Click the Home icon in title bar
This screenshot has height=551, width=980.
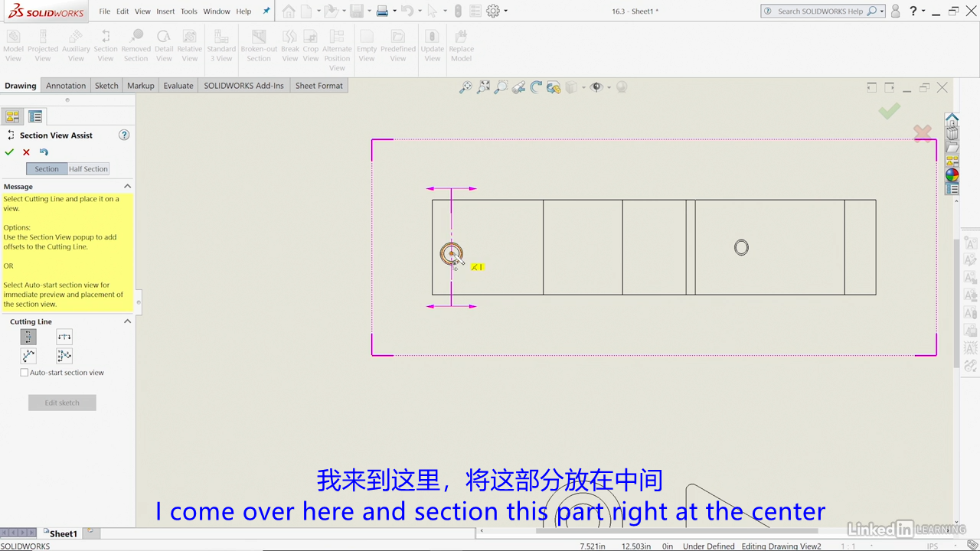pyautogui.click(x=288, y=11)
